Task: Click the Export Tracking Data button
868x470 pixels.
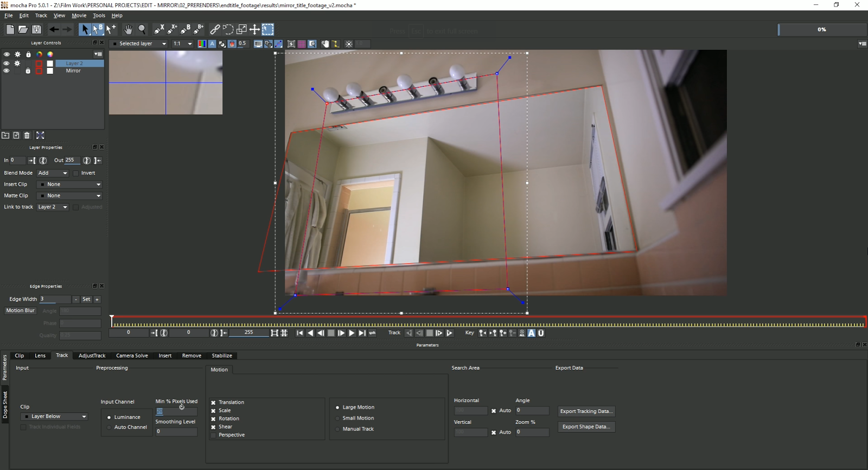Action: [586, 411]
